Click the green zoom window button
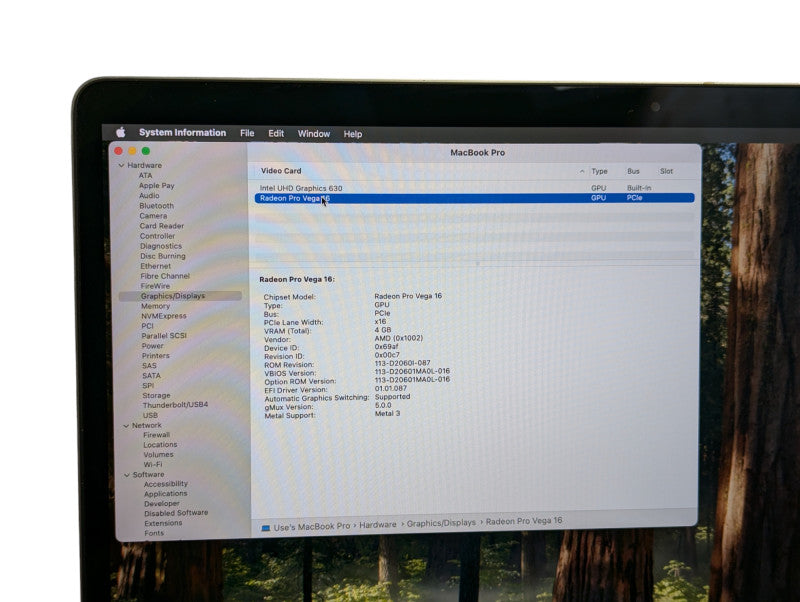800x602 pixels. pyautogui.click(x=146, y=151)
